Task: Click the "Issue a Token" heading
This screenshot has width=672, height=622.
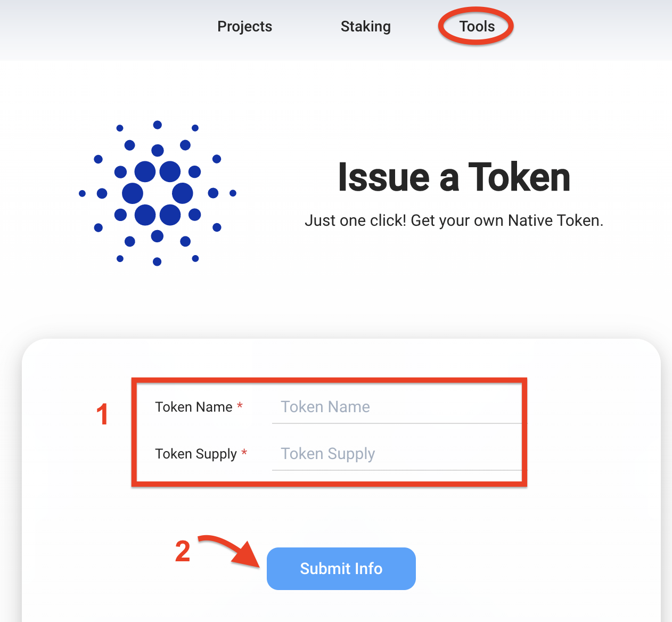Action: tap(454, 177)
